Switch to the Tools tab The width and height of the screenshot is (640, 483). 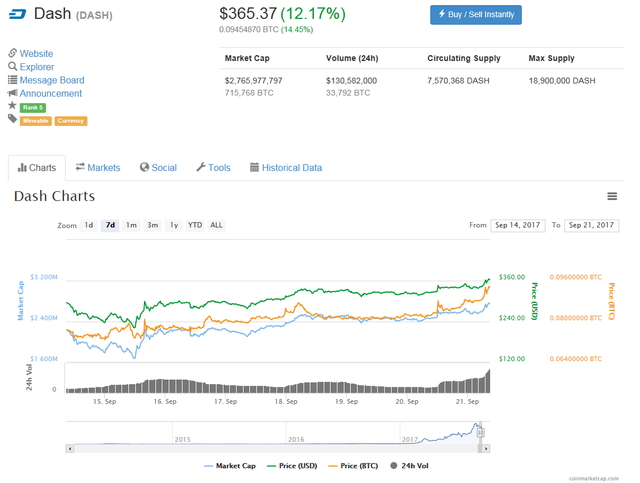click(x=213, y=168)
